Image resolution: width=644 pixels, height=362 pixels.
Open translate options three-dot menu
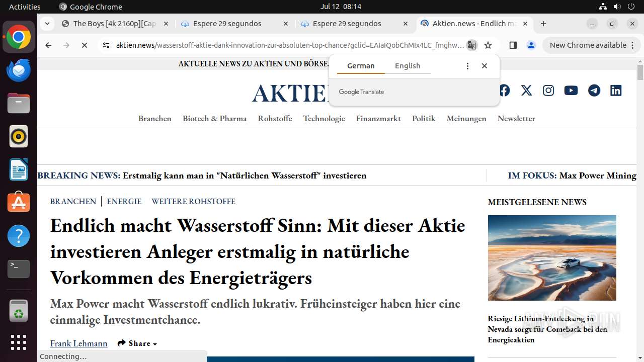coord(467,66)
